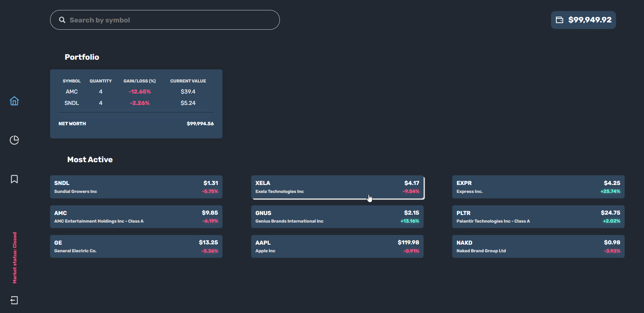Click the $24.75 PLTR price
The height and width of the screenshot is (313, 644).
point(610,213)
